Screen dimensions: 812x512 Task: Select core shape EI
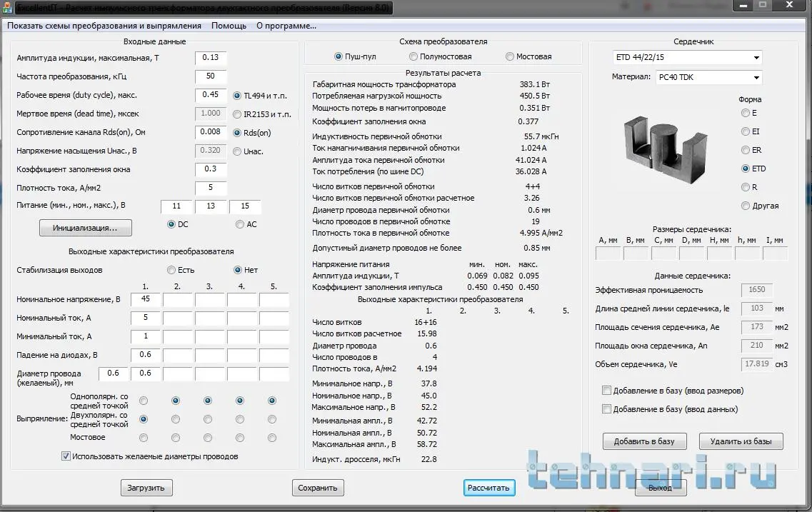point(751,131)
